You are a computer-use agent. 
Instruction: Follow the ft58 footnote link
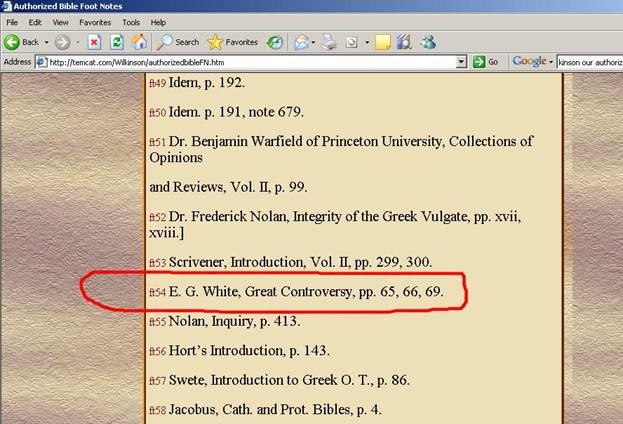(158, 410)
